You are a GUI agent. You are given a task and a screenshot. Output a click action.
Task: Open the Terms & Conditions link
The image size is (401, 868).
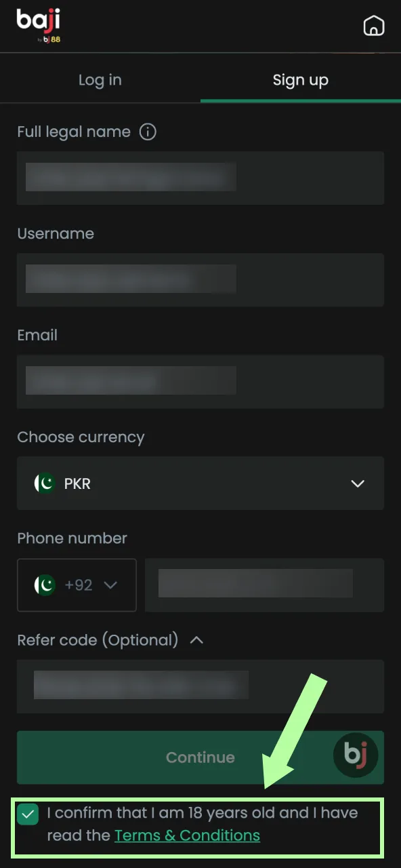point(187,835)
